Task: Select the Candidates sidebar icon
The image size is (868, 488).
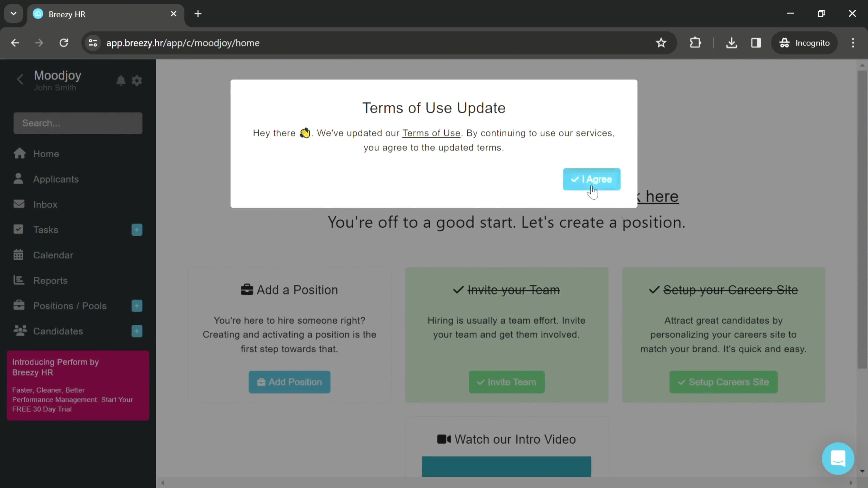Action: pyautogui.click(x=20, y=331)
